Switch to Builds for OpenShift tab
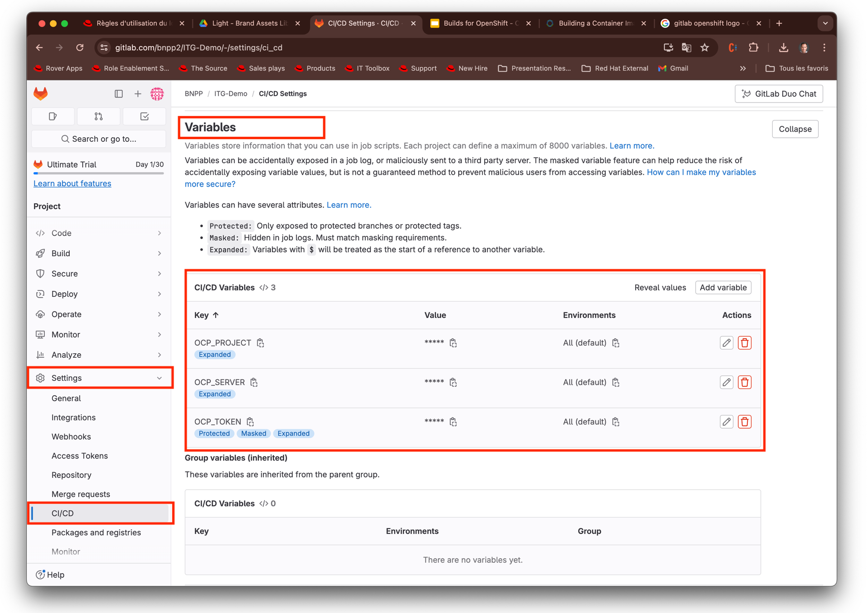 480,23
